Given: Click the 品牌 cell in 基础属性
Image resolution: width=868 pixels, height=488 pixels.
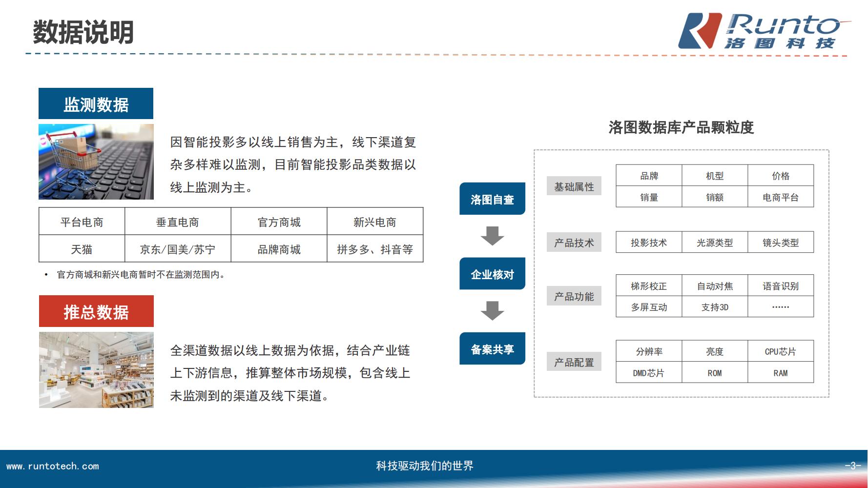Looking at the screenshot, I should pos(649,175).
